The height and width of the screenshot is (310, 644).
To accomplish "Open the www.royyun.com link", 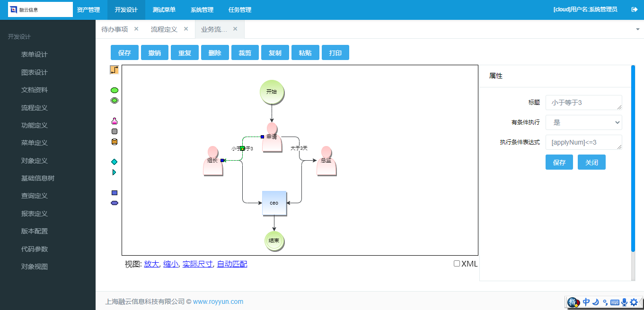I will (x=218, y=301).
